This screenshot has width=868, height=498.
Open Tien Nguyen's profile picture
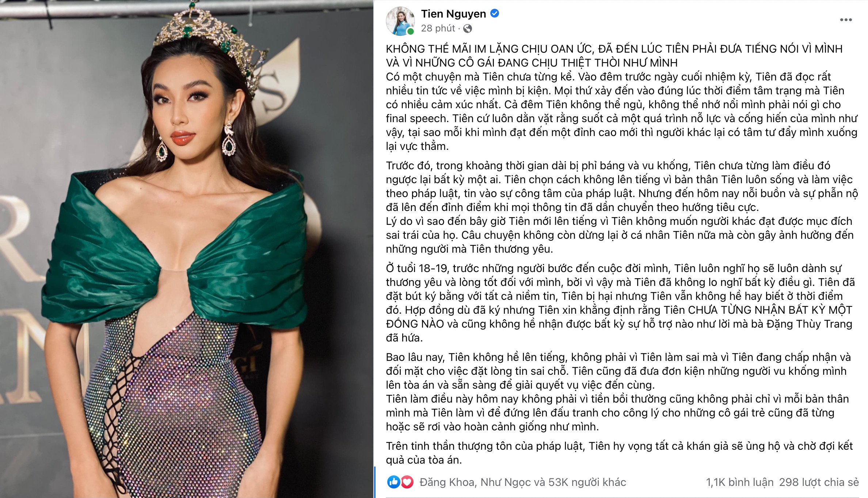click(400, 21)
